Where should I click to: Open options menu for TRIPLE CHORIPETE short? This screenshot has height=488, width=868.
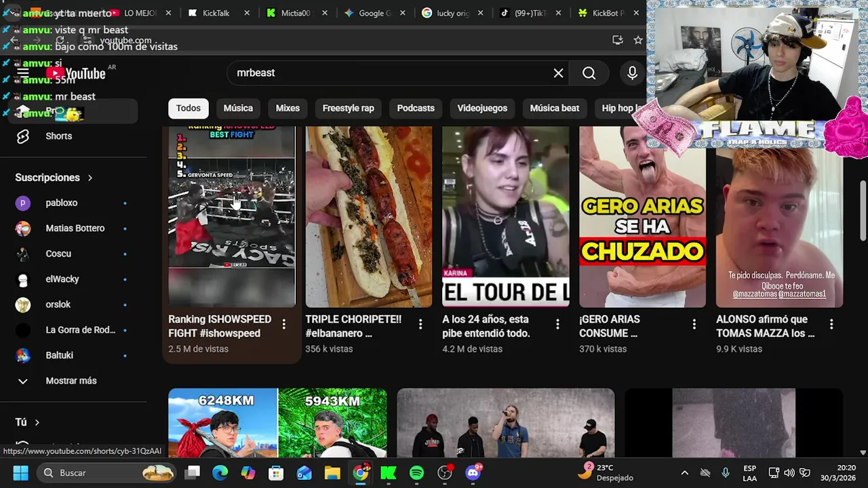(420, 325)
